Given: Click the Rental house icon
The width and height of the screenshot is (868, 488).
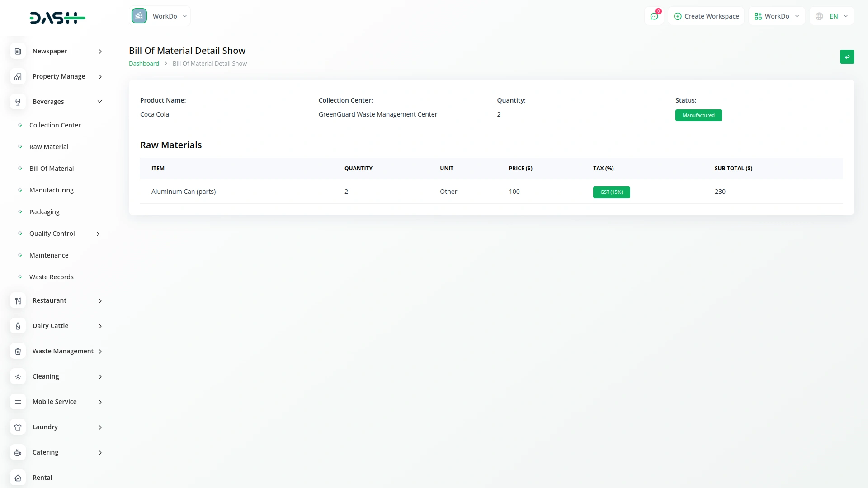Looking at the screenshot, I should point(18,478).
